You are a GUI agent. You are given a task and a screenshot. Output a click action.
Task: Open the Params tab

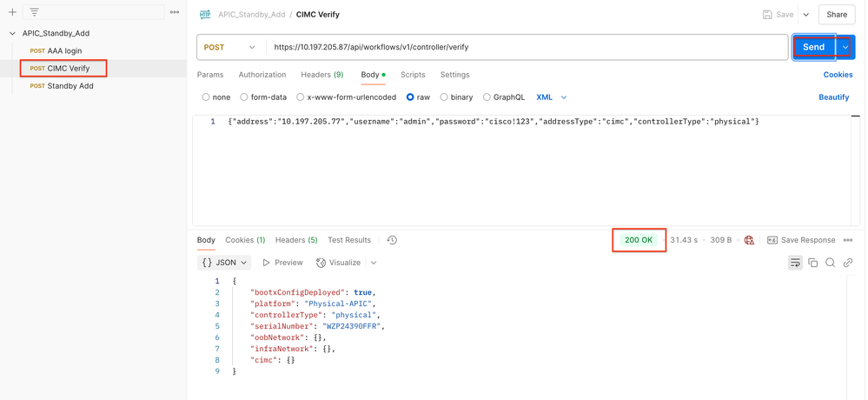[210, 74]
